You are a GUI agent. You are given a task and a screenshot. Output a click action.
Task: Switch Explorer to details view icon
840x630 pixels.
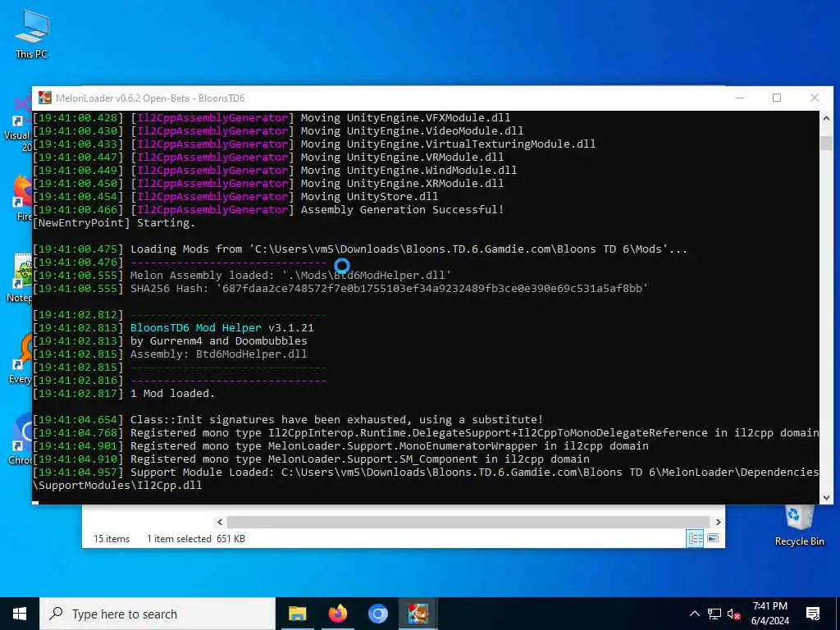point(696,538)
